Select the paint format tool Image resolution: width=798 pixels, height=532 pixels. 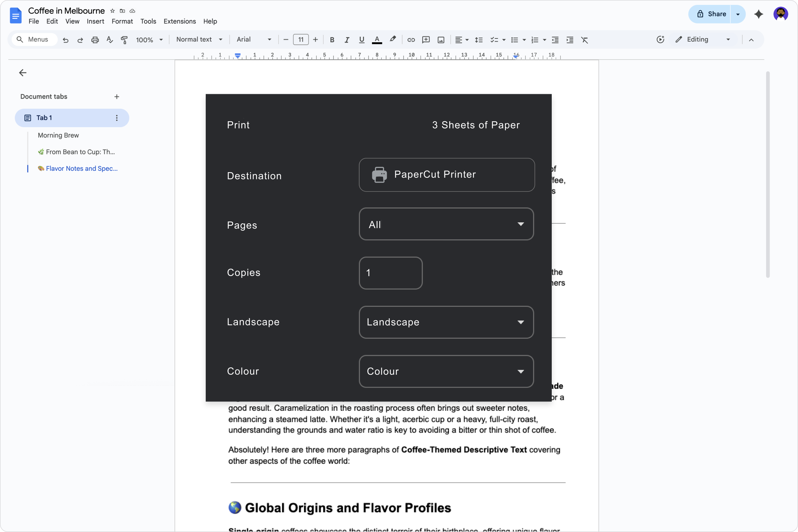coord(124,39)
